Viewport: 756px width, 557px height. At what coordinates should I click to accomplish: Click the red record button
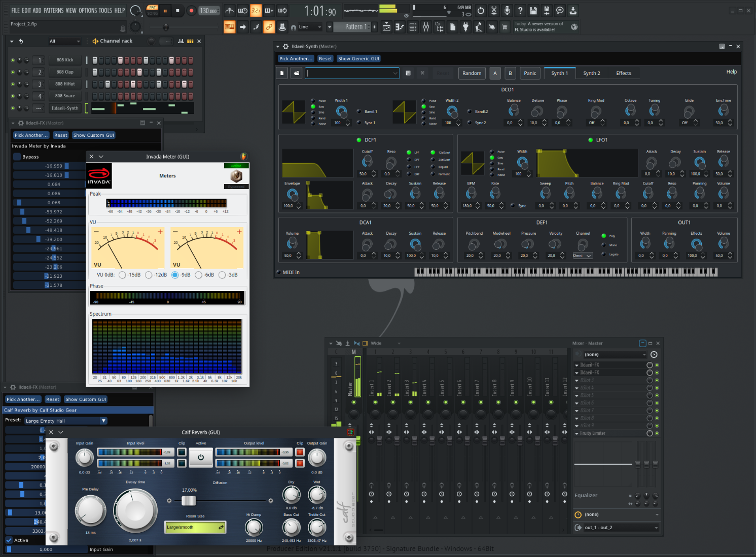(x=191, y=10)
